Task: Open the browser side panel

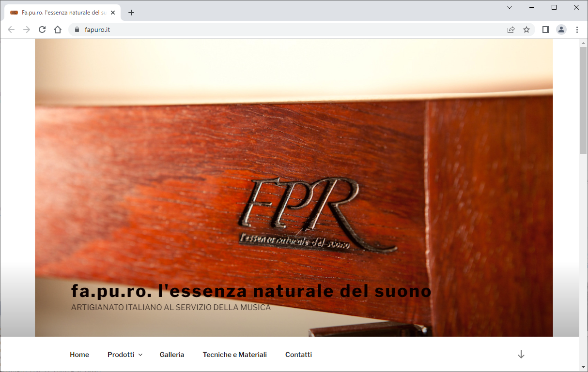Action: 546,30
